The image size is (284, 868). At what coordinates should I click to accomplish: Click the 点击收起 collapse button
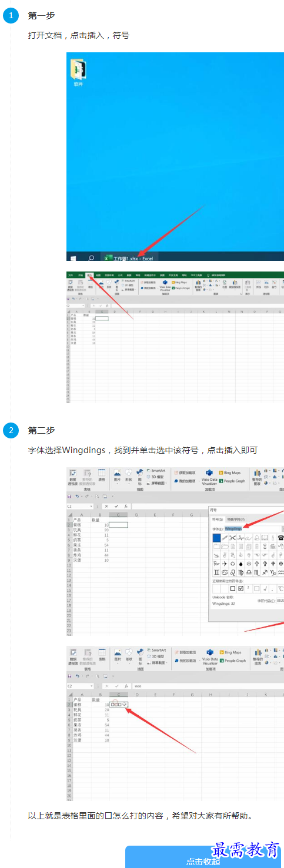click(x=203, y=857)
